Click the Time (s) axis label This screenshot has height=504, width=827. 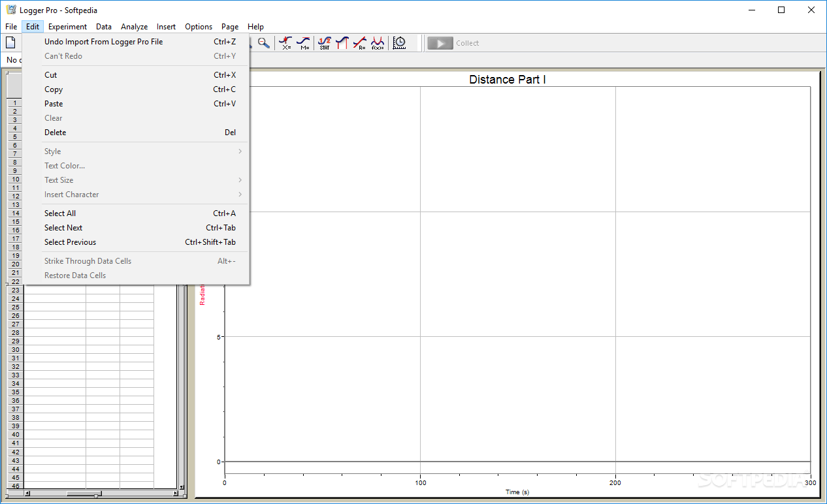517,492
